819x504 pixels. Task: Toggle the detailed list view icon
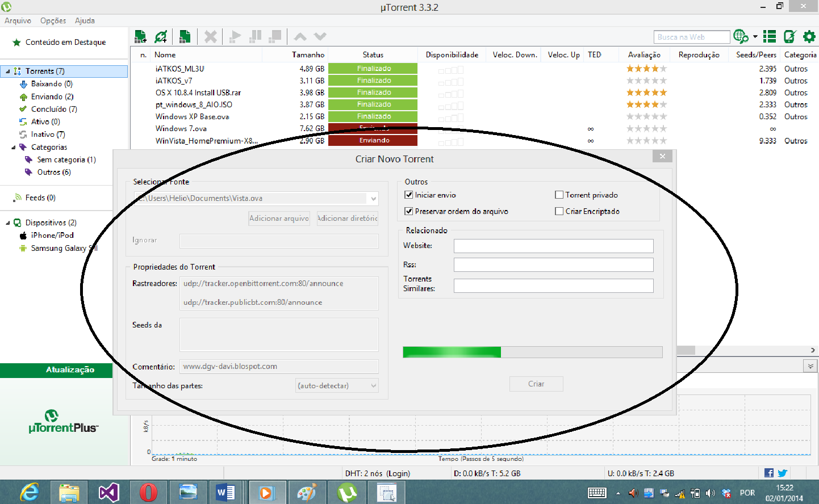[x=770, y=37]
